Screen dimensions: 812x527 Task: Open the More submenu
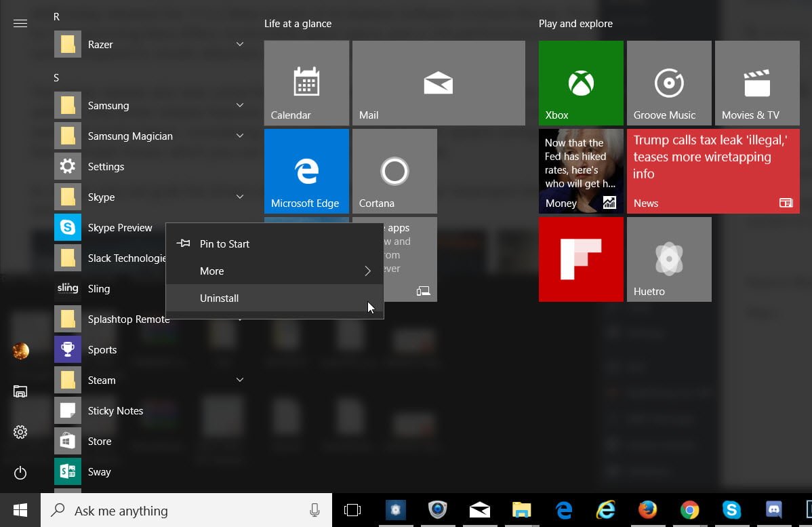tap(275, 271)
